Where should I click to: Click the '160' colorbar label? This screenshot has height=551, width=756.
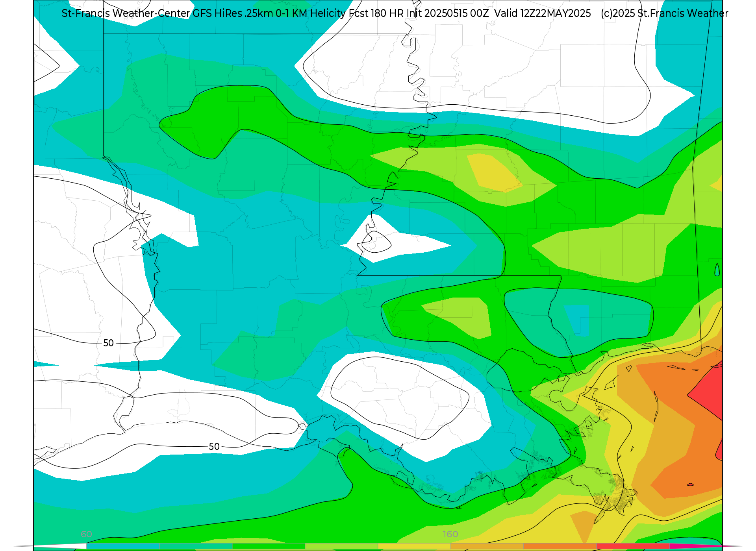(x=450, y=534)
